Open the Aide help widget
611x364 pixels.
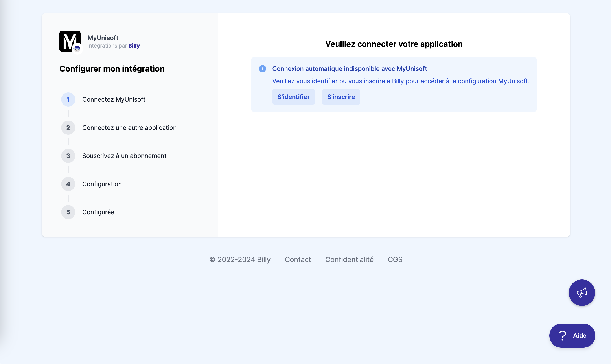572,335
